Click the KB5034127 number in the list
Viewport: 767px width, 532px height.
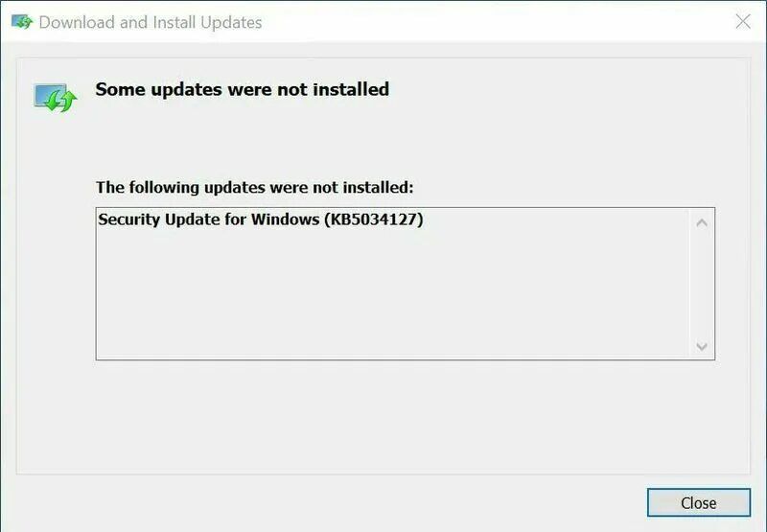pyautogui.click(x=374, y=220)
